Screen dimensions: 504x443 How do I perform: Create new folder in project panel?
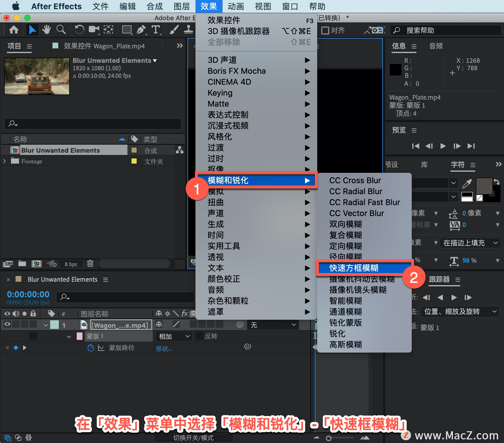pos(22,264)
